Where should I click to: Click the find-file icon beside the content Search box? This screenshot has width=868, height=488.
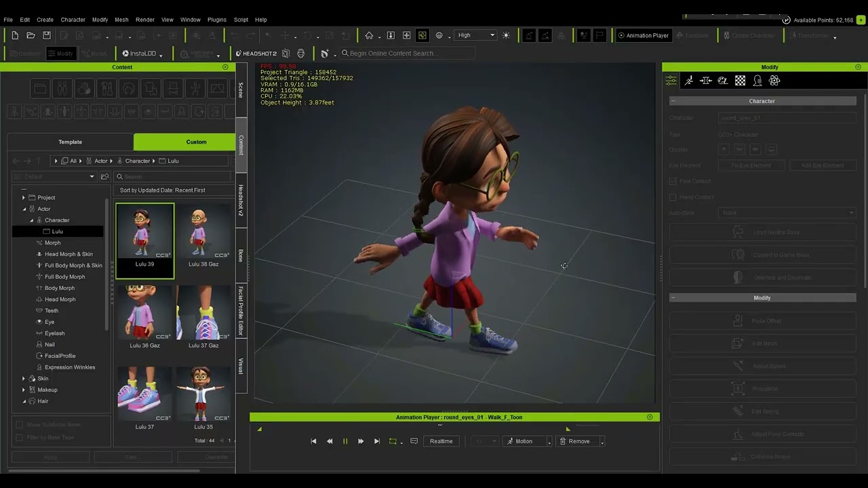coord(104,177)
